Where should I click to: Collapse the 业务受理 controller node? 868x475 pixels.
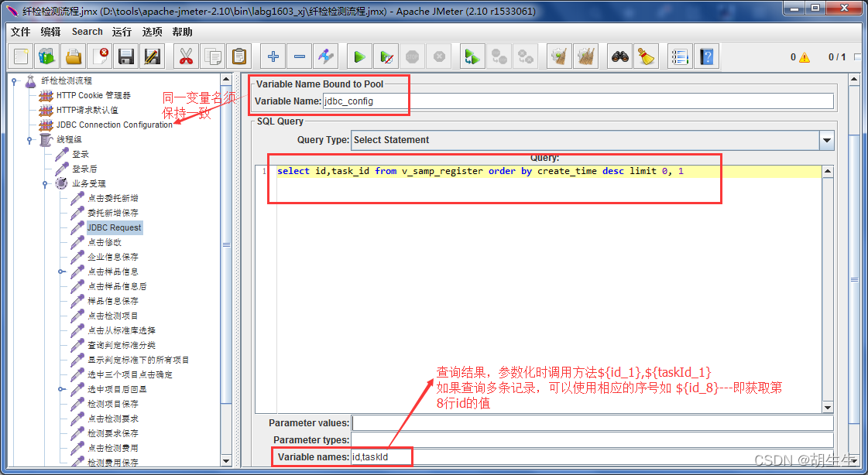[46, 183]
